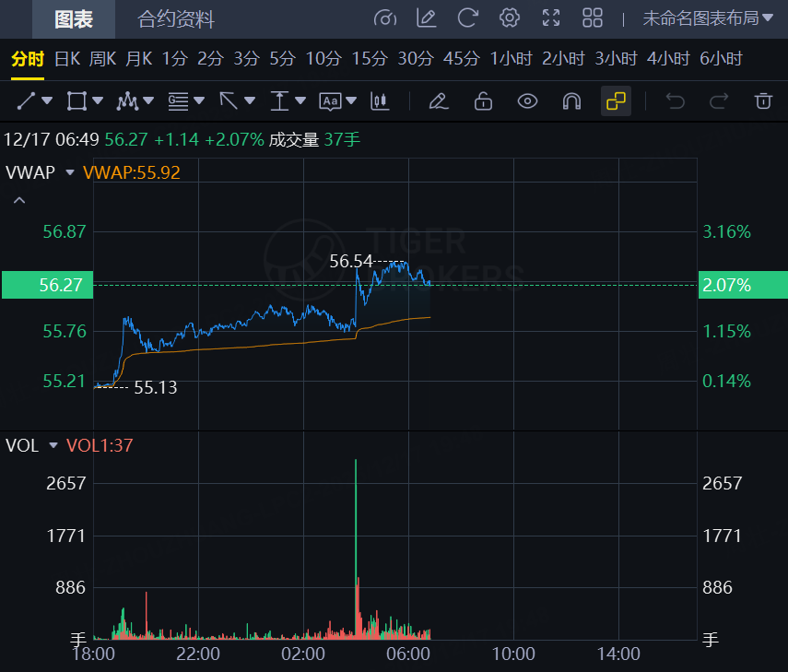Open the chart layout grid icon
Viewport: 788px width, 672px height.
pos(593,18)
